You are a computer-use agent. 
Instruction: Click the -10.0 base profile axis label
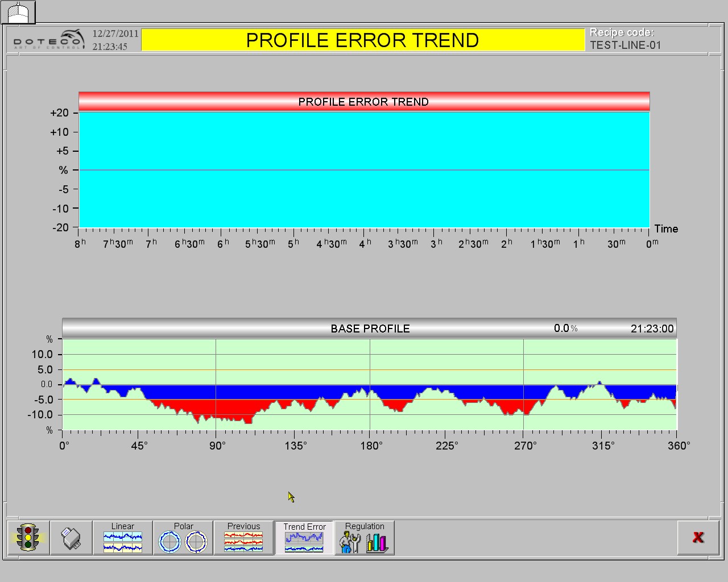pos(40,415)
